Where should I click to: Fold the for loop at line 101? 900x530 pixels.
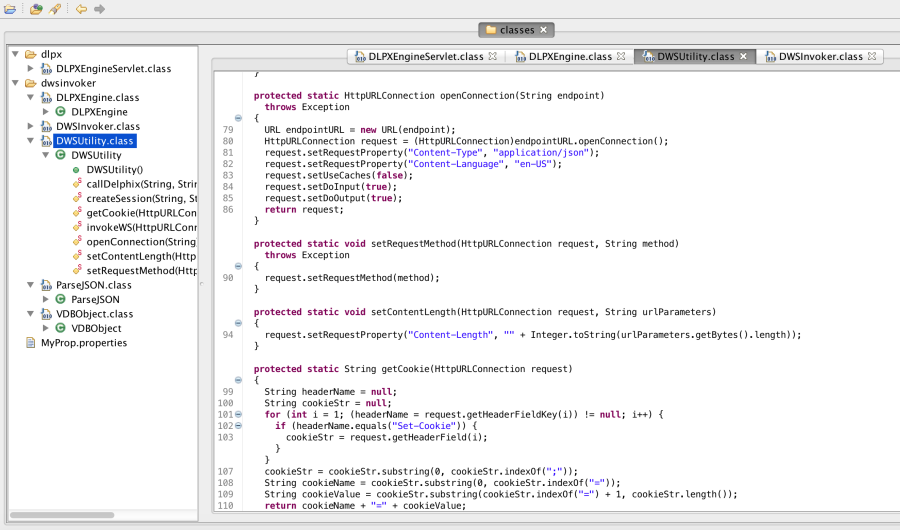click(x=238, y=414)
